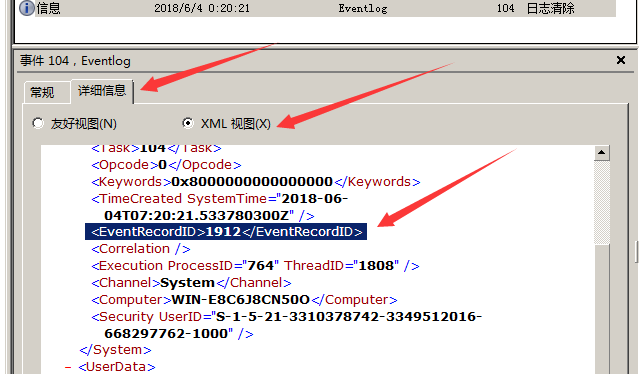Click the 事件 104，Eventlog pane title
The image size is (639, 374).
pyautogui.click(x=75, y=61)
